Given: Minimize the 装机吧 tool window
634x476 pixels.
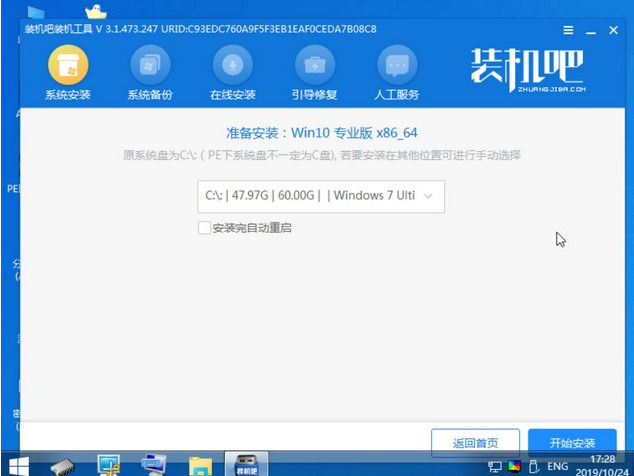Looking at the screenshot, I should pos(591,31).
